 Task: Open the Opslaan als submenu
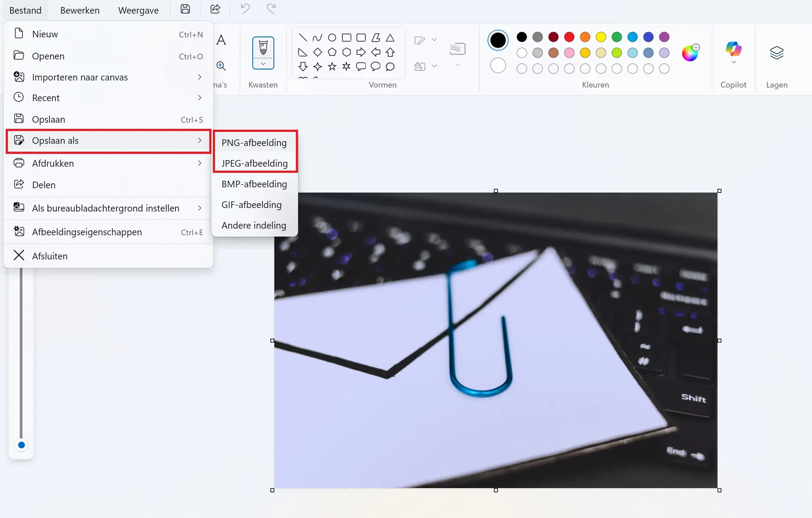click(108, 141)
